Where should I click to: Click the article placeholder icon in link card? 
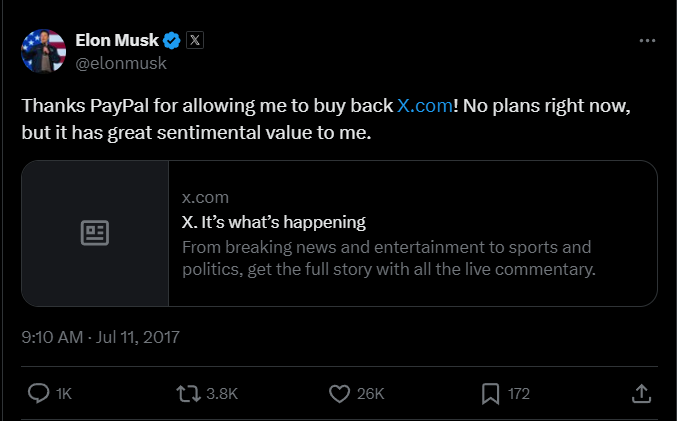tap(95, 233)
